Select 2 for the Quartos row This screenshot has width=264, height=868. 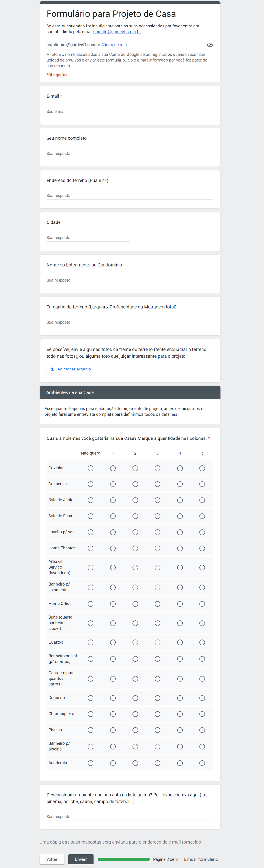pos(135,643)
